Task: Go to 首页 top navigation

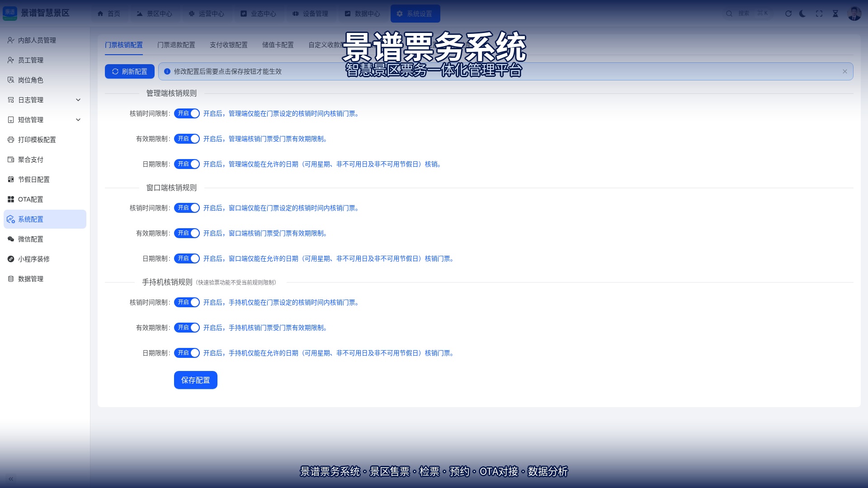Action: [x=108, y=14]
